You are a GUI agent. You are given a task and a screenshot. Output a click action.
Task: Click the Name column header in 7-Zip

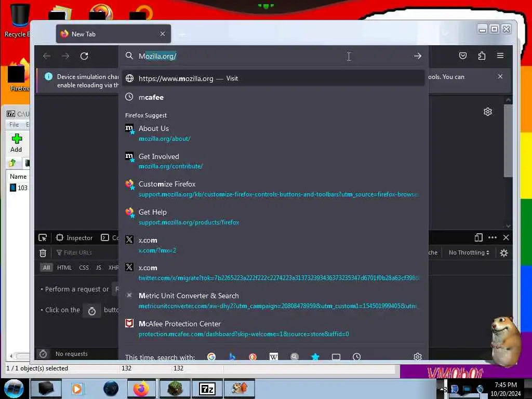[x=18, y=177]
